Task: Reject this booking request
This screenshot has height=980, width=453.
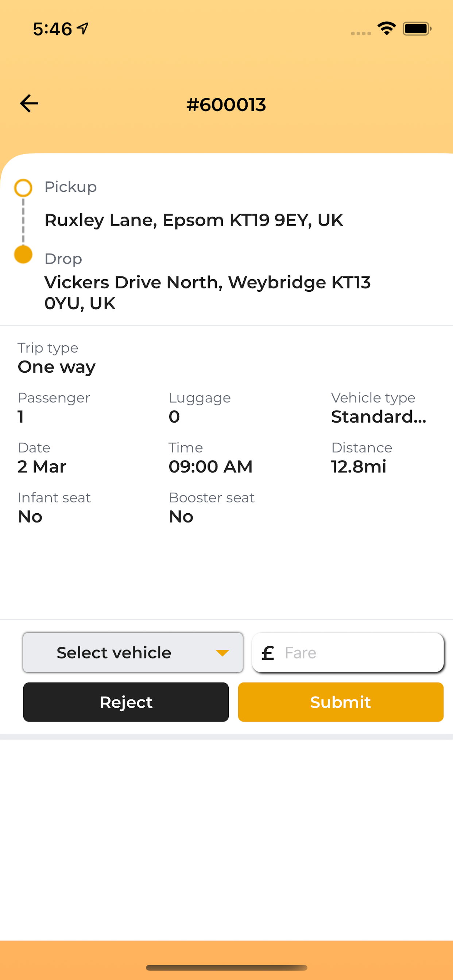Action: pyautogui.click(x=126, y=702)
